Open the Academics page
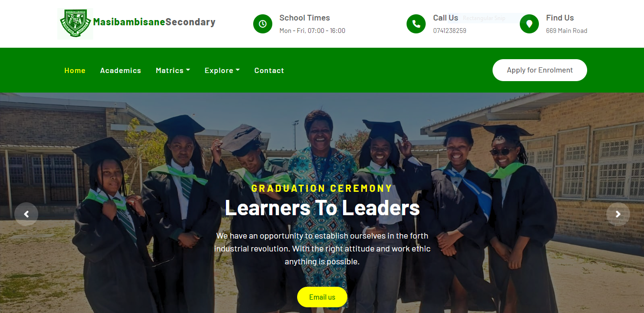 click(x=120, y=70)
